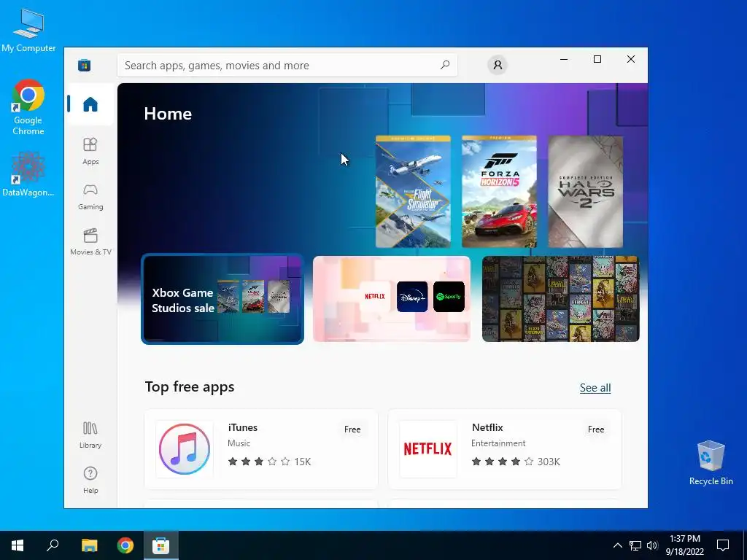
Task: Click the Netflix star rating 303K
Action: click(x=516, y=462)
